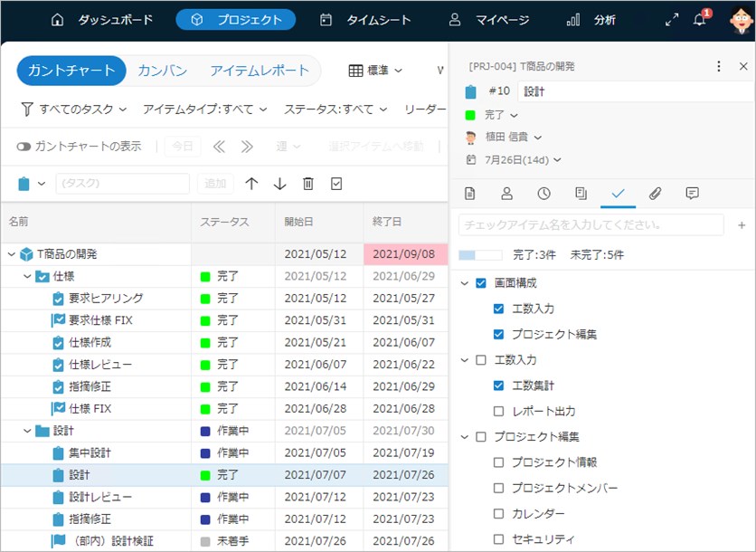Open the comments speech bubble tab
This screenshot has height=552, width=756.
[693, 193]
